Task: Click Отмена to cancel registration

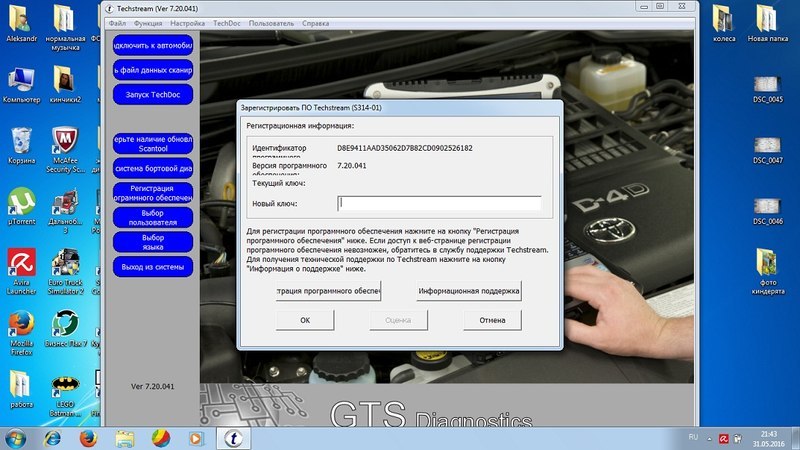Action: click(x=492, y=320)
